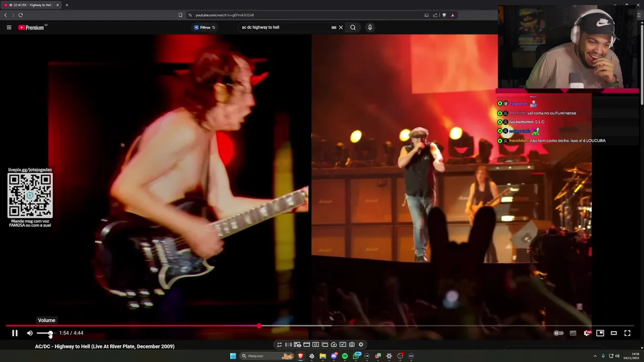The image size is (644, 362).
Task: Select the AC/DC Highway to Hell tab
Action: 31,5
